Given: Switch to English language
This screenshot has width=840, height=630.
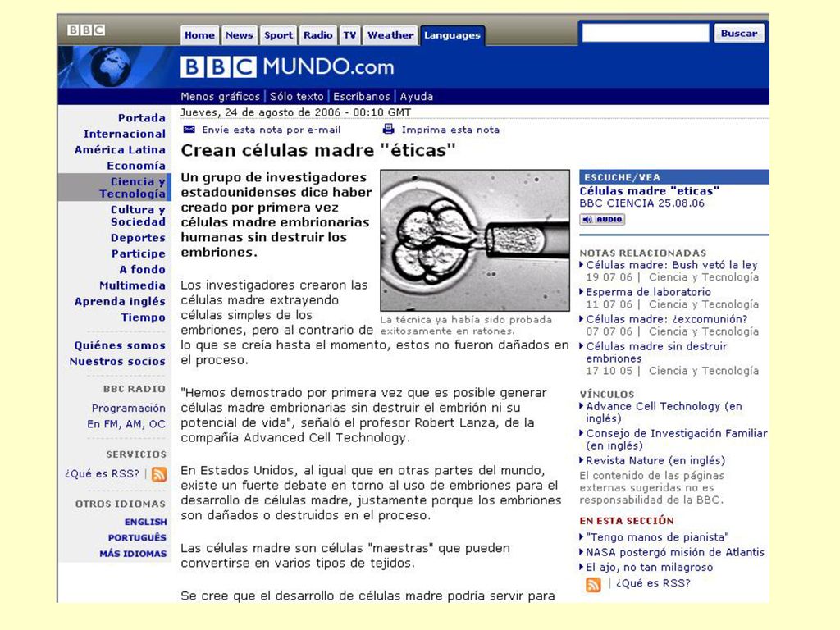Looking at the screenshot, I should pos(145,522).
